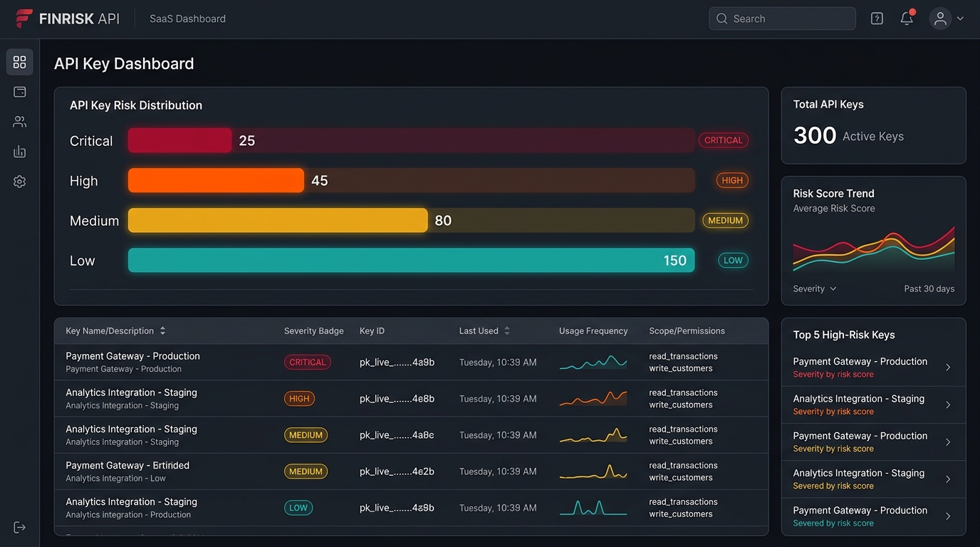
Task: Click the FINRISK API logo
Action: tap(68, 19)
